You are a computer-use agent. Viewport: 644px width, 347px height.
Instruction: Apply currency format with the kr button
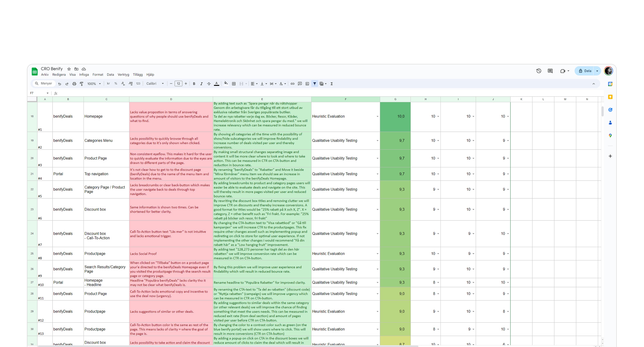[108, 83]
